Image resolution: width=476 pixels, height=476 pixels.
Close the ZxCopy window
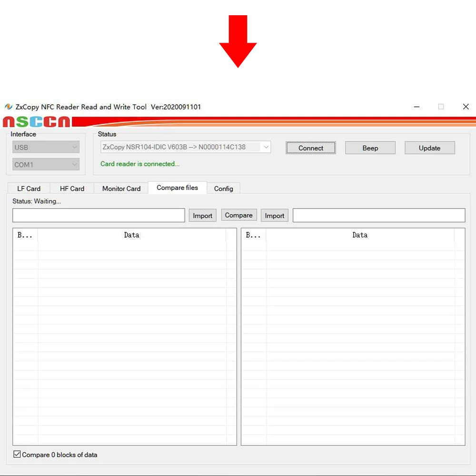pyautogui.click(x=466, y=107)
